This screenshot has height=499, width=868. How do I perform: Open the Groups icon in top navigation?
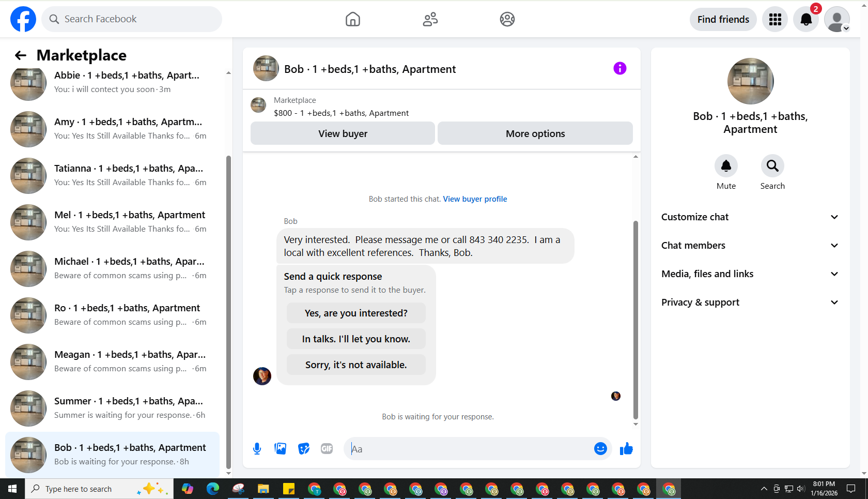(x=507, y=19)
